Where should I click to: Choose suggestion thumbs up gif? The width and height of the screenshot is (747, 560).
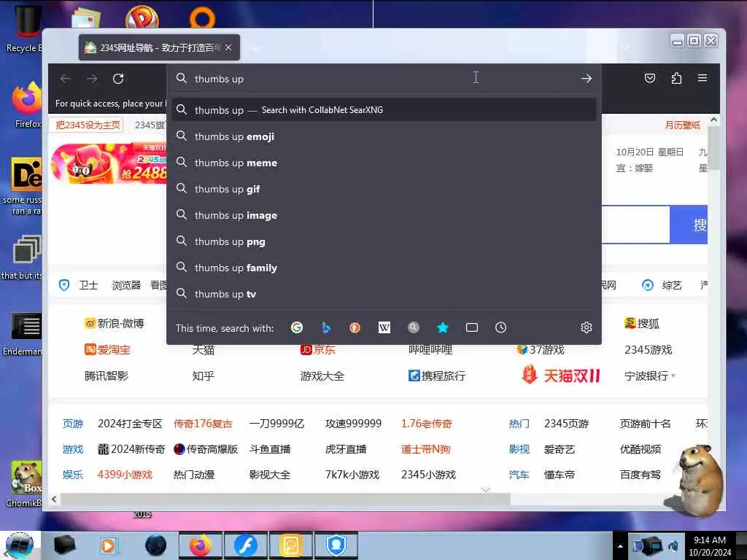click(384, 189)
